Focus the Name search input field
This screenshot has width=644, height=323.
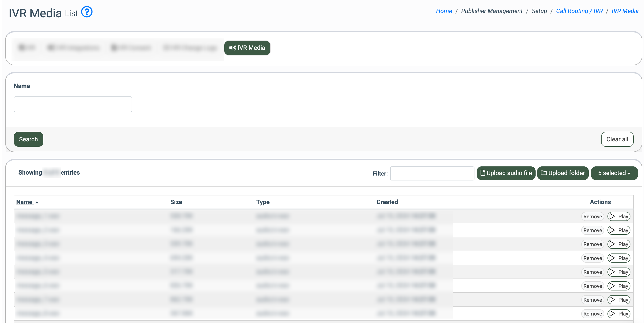73,104
